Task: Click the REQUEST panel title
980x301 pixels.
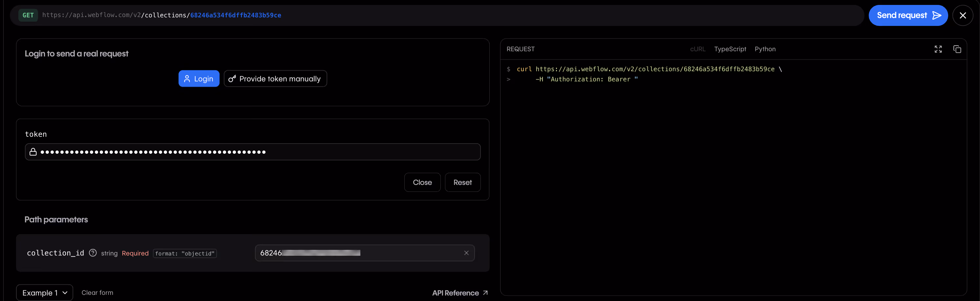Action: 521,49
